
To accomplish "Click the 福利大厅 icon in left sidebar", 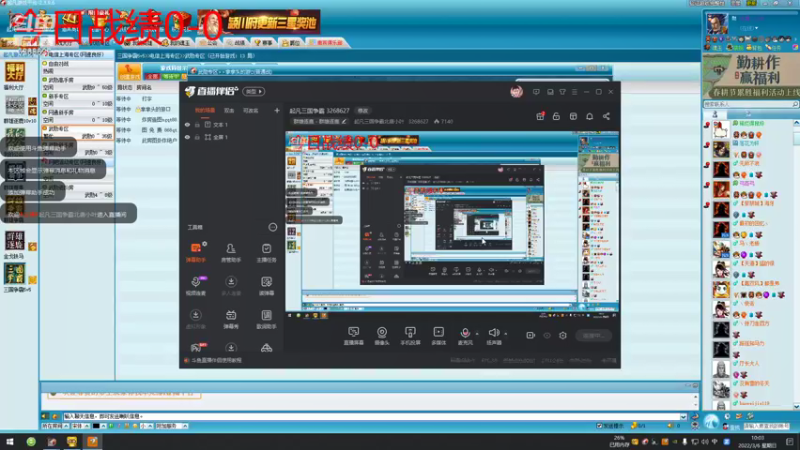I will click(15, 72).
